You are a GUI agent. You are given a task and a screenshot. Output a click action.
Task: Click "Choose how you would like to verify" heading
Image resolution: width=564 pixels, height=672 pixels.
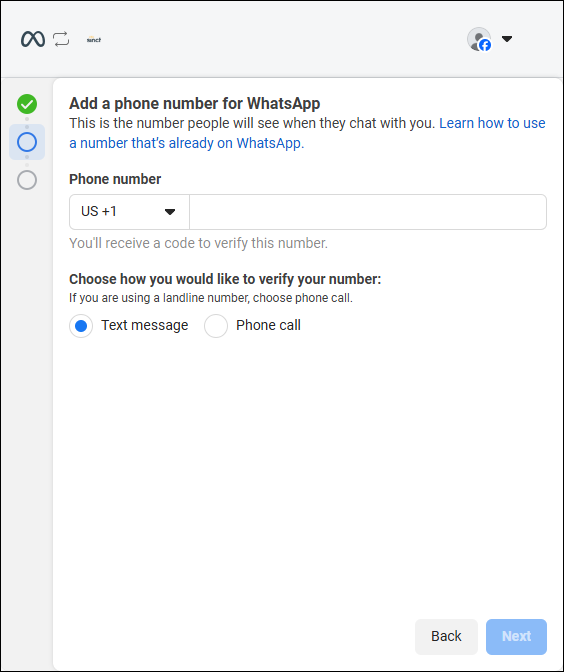coord(225,279)
